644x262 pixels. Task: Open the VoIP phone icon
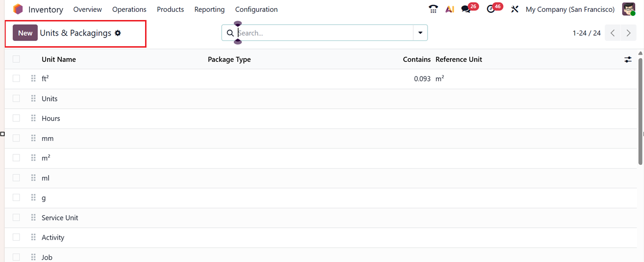[433, 10]
